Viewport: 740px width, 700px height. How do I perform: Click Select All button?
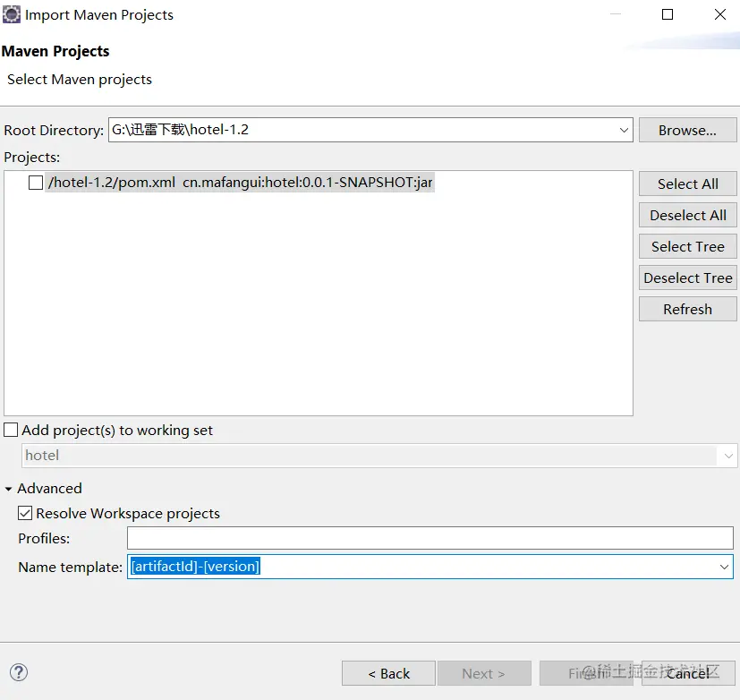[x=687, y=184]
